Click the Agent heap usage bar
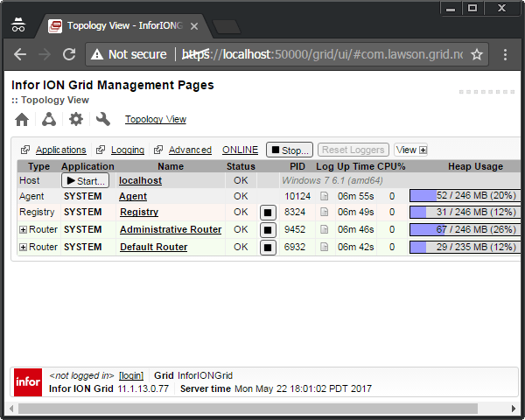The width and height of the screenshot is (525, 420). 464,197
